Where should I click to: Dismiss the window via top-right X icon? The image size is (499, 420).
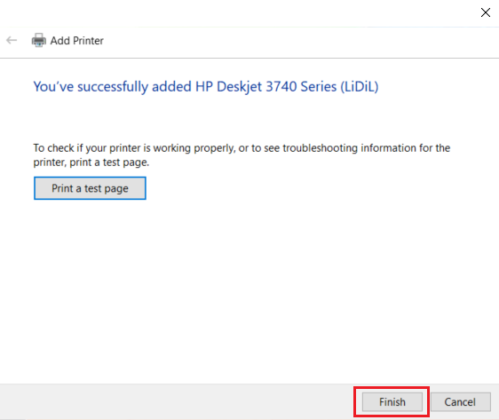[x=485, y=13]
